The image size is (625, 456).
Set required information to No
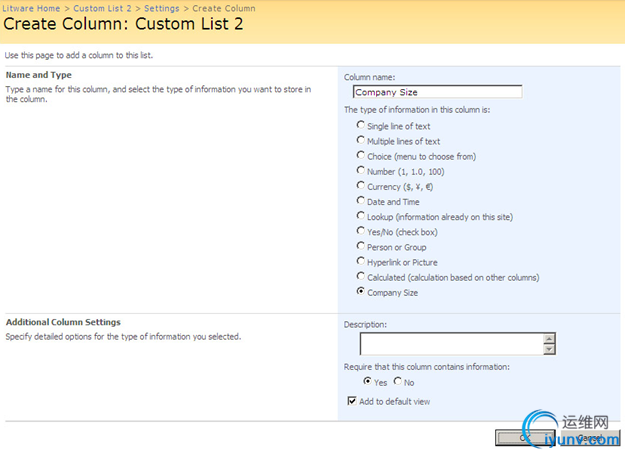point(398,382)
